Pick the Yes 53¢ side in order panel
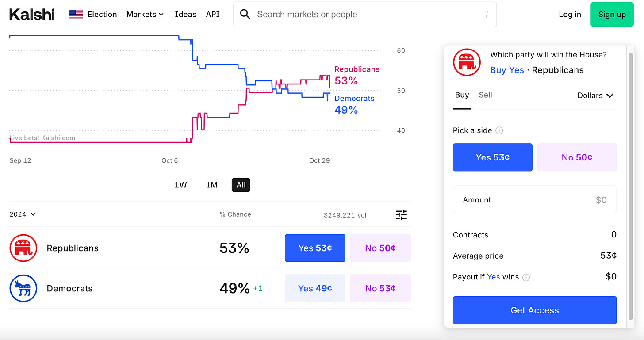The height and width of the screenshot is (340, 644). 493,157
